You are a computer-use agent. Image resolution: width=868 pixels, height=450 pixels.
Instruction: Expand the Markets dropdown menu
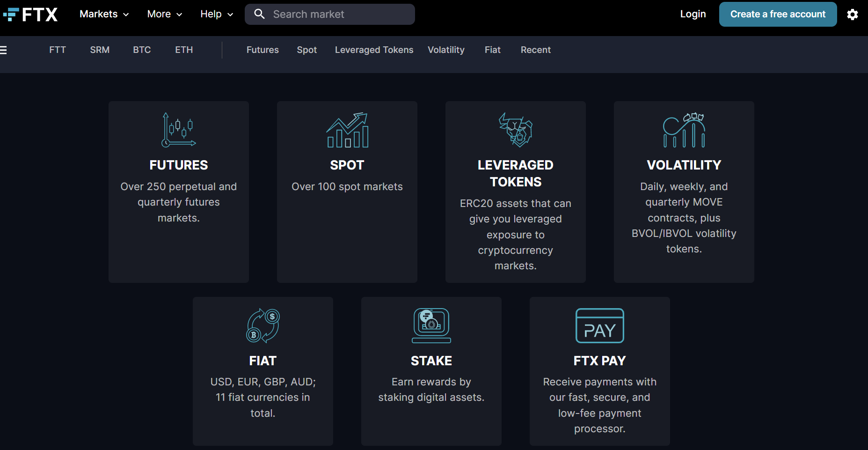coord(104,14)
